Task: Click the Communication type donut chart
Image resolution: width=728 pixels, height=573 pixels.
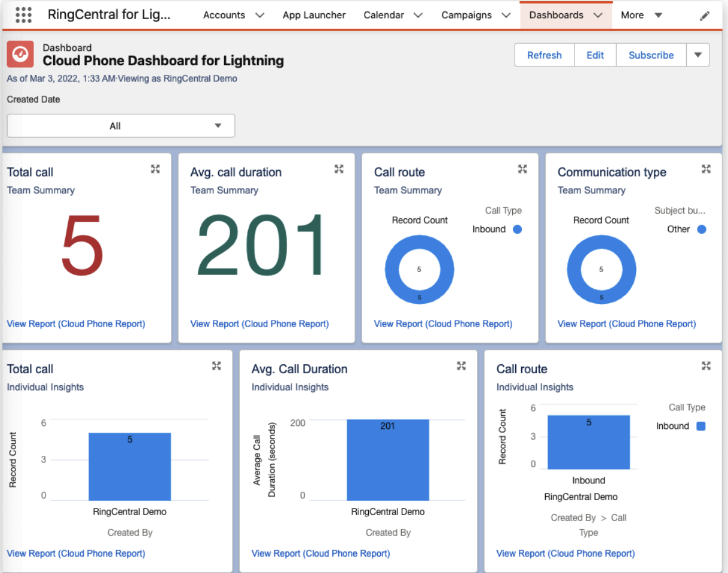Action: click(x=601, y=269)
